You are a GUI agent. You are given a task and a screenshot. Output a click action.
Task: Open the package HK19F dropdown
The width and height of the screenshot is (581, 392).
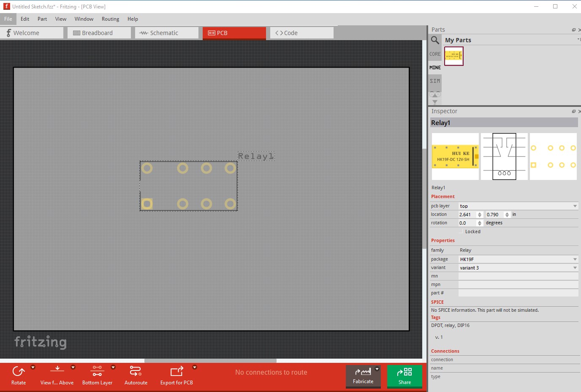pos(518,259)
